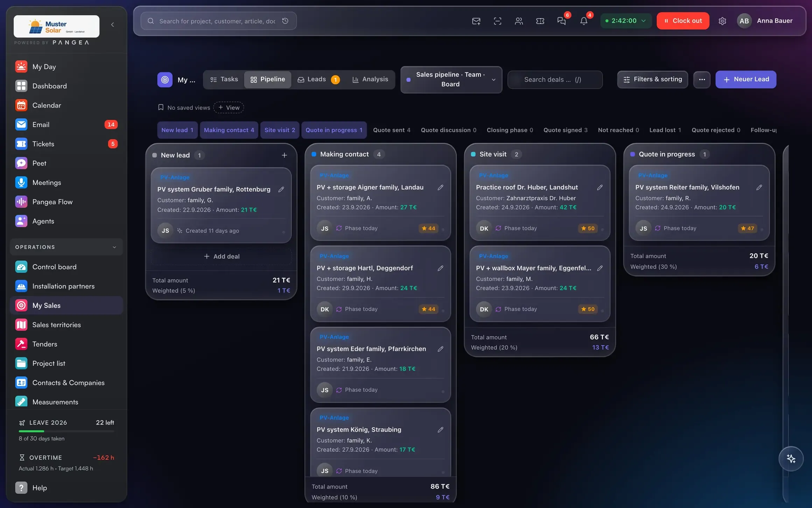Click the ticket icon in top bar
Viewport: 812px width, 508px height.
pos(540,21)
